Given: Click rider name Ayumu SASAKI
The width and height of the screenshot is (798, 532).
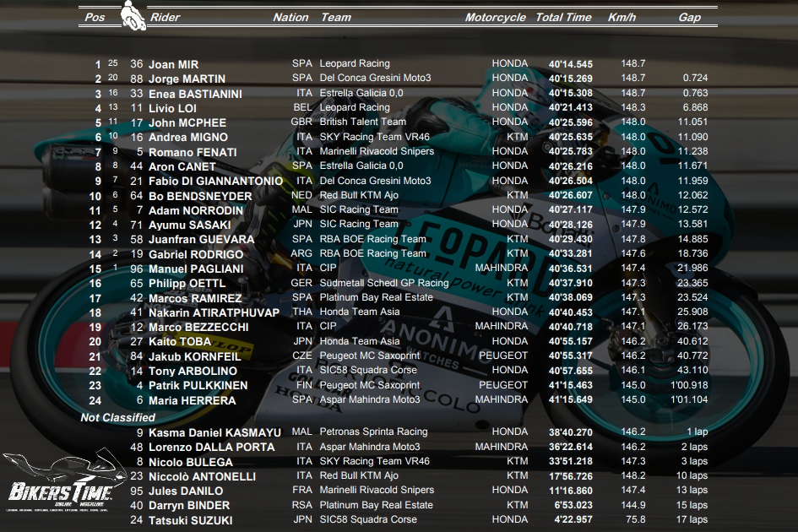Looking at the screenshot, I should pyautogui.click(x=189, y=225).
